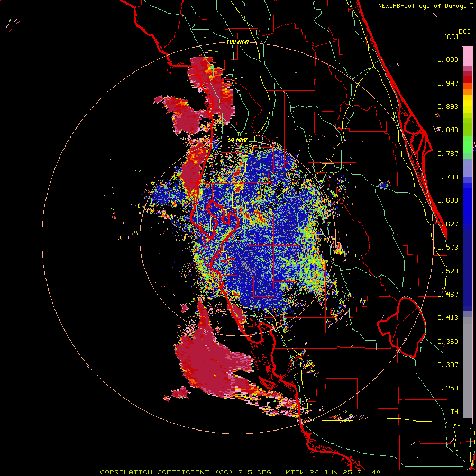Select the 0.787 scale value
The image size is (476, 476).
pyautogui.click(x=448, y=153)
